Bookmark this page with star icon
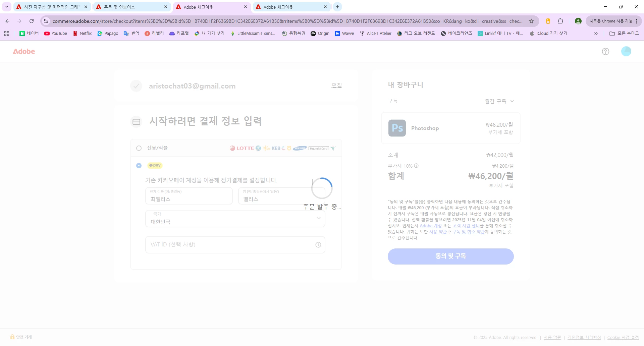The width and height of the screenshot is (644, 346). (531, 21)
